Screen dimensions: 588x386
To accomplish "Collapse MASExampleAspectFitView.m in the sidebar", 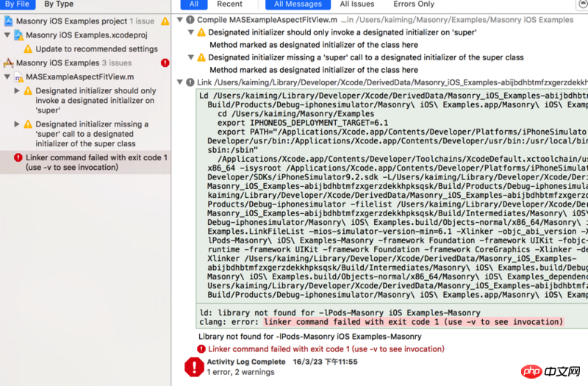I will point(7,76).
